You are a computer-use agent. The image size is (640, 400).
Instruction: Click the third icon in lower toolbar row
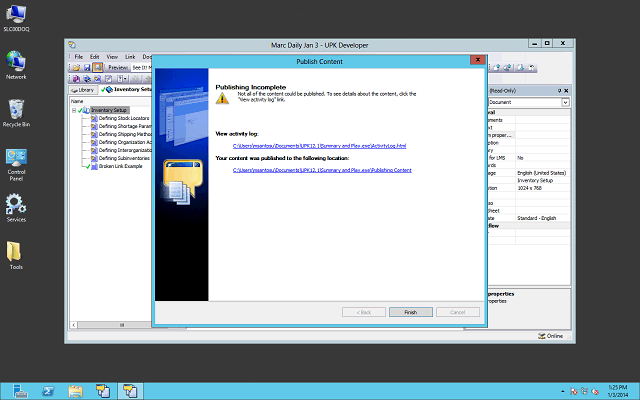pyautogui.click(x=98, y=79)
